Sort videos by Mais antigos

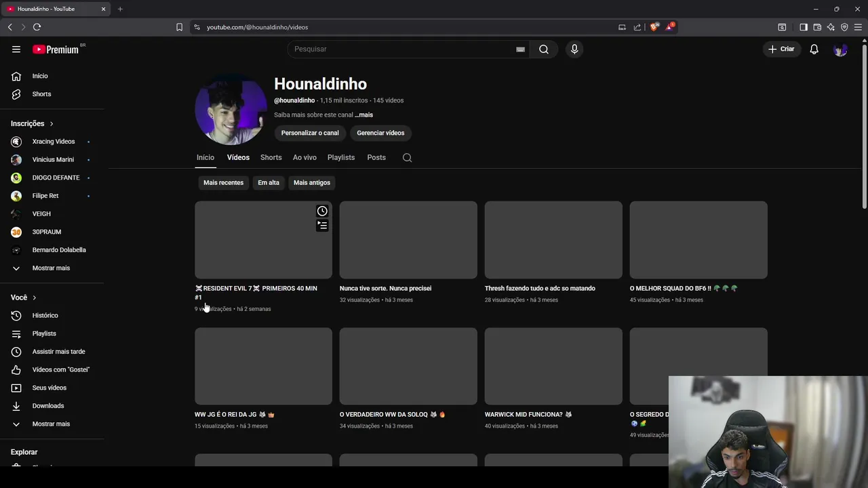click(312, 182)
